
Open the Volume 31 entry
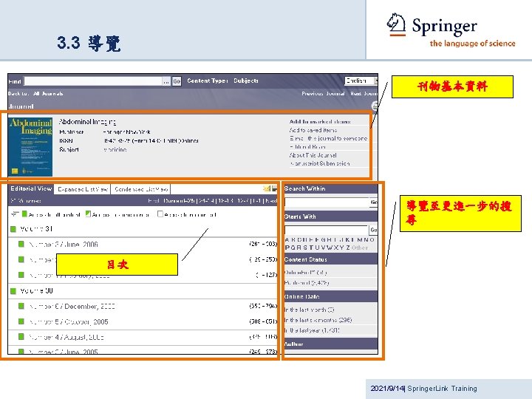click(x=36, y=229)
